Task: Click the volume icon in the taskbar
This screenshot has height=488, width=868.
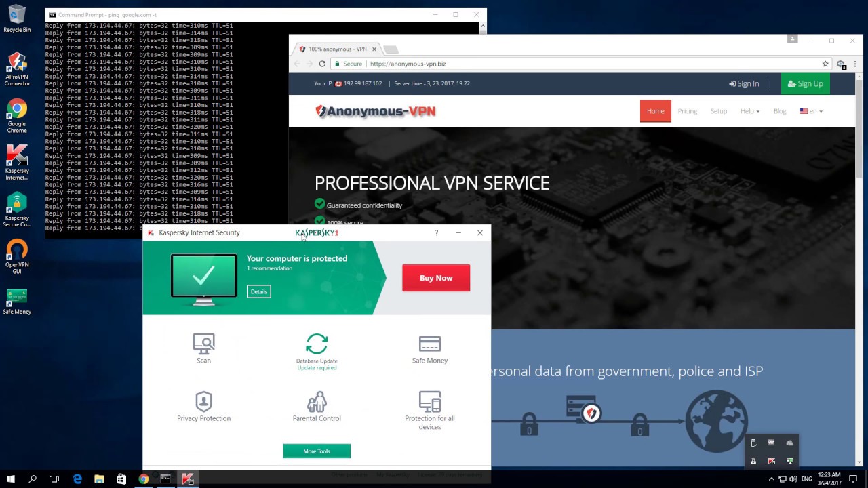Action: (793, 479)
